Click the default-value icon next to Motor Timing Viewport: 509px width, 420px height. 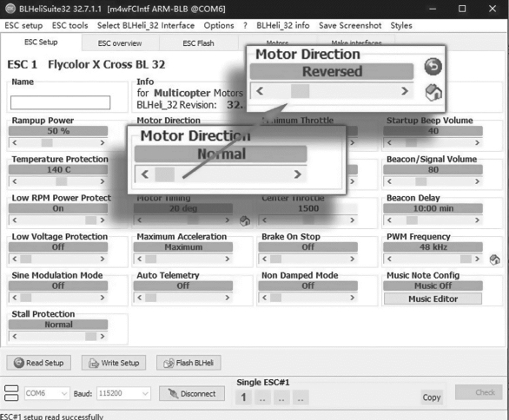pos(245,221)
